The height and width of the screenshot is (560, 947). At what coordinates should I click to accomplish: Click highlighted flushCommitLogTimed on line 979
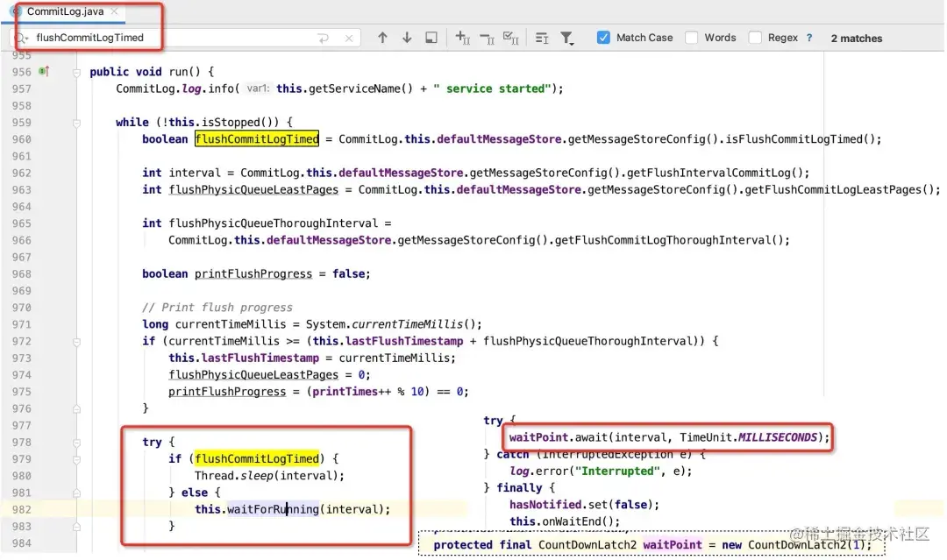click(257, 458)
